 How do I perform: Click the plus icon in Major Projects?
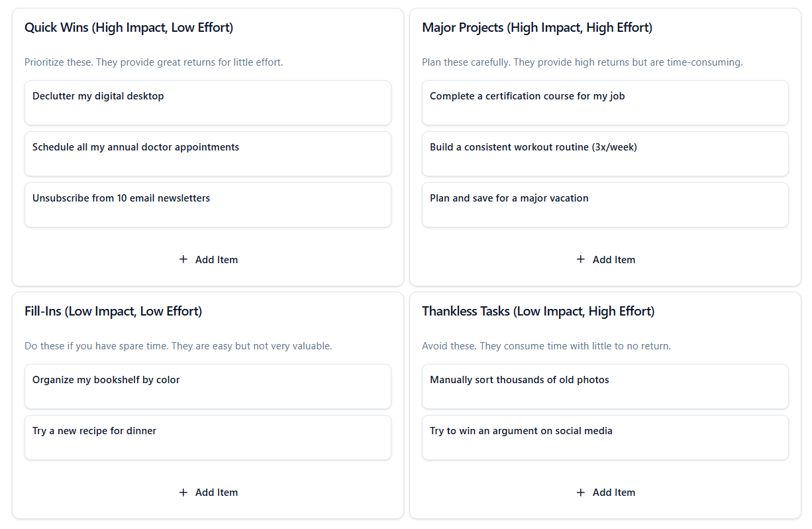(x=581, y=259)
